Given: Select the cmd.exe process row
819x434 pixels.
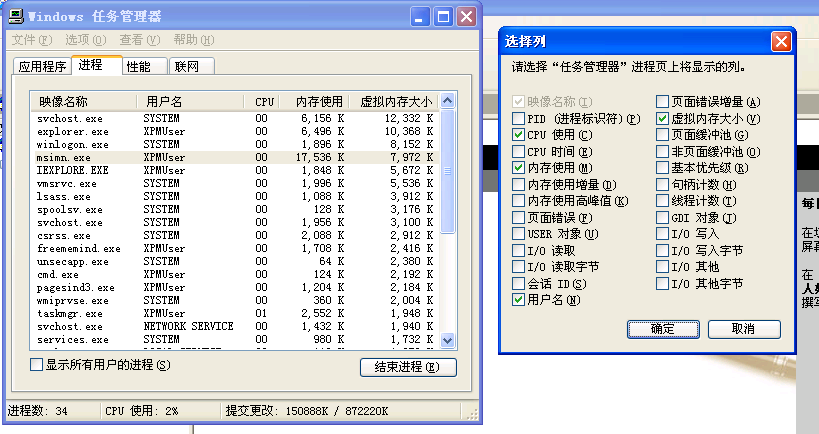Looking at the screenshot, I should (235, 274).
